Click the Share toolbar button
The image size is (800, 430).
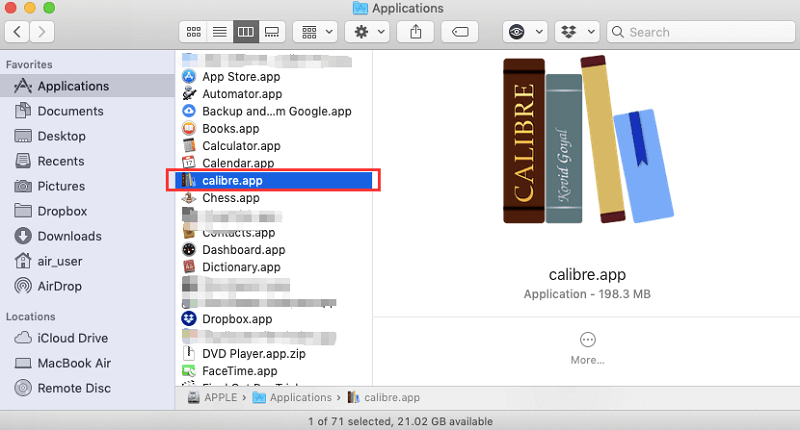point(416,32)
